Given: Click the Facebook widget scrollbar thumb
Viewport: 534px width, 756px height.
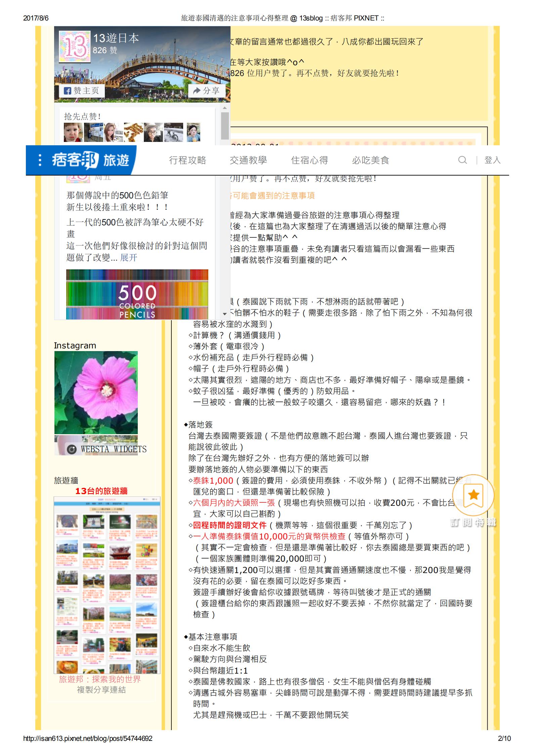Looking at the screenshot, I should 225,126.
